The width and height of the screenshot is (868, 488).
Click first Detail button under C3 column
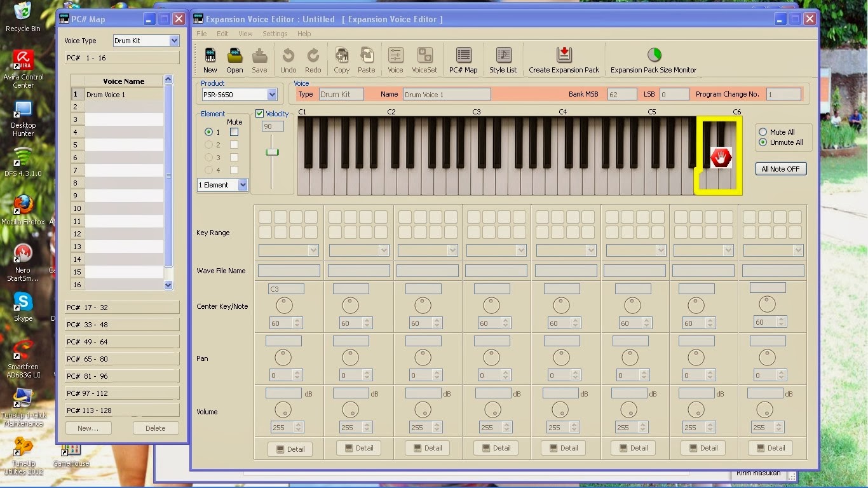pos(290,449)
